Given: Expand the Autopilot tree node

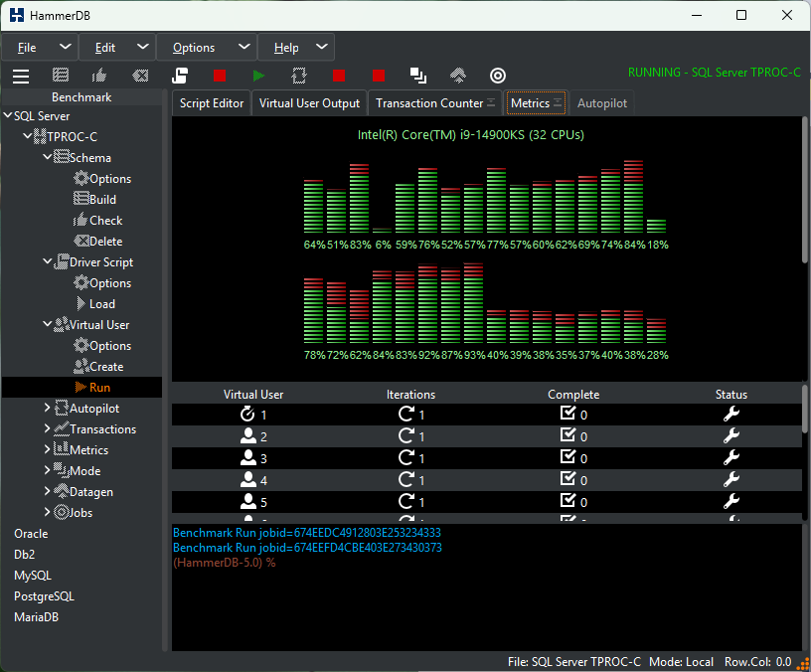Looking at the screenshot, I should point(47,409).
